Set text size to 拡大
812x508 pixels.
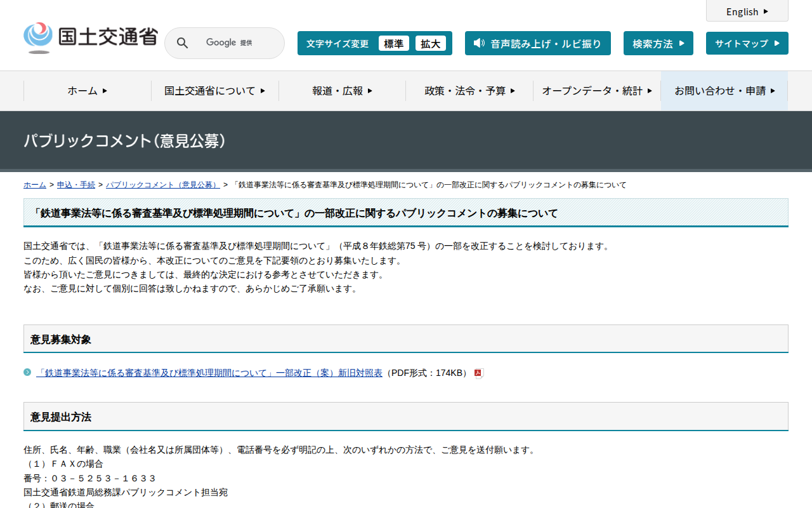tap(430, 43)
